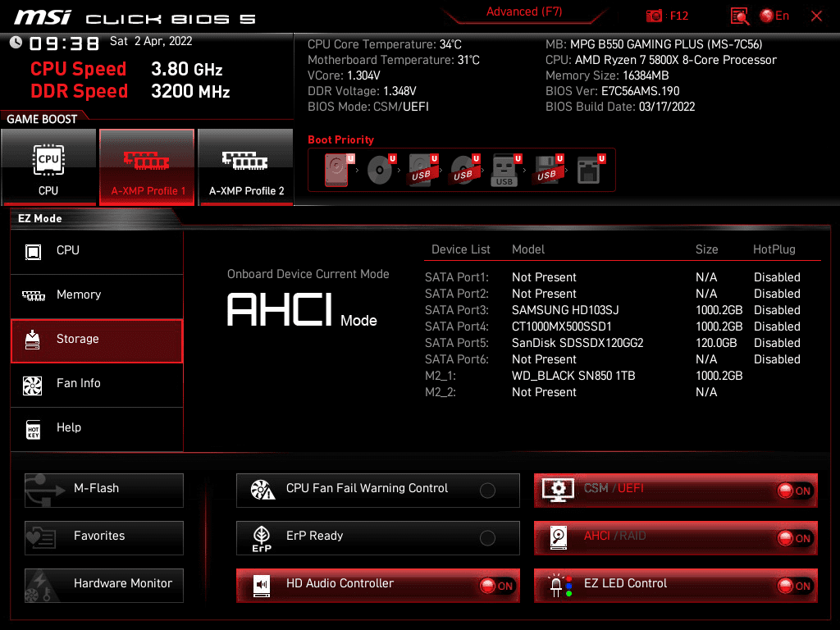Image resolution: width=840 pixels, height=630 pixels.
Task: Open the Help section
Action: [x=97, y=428]
